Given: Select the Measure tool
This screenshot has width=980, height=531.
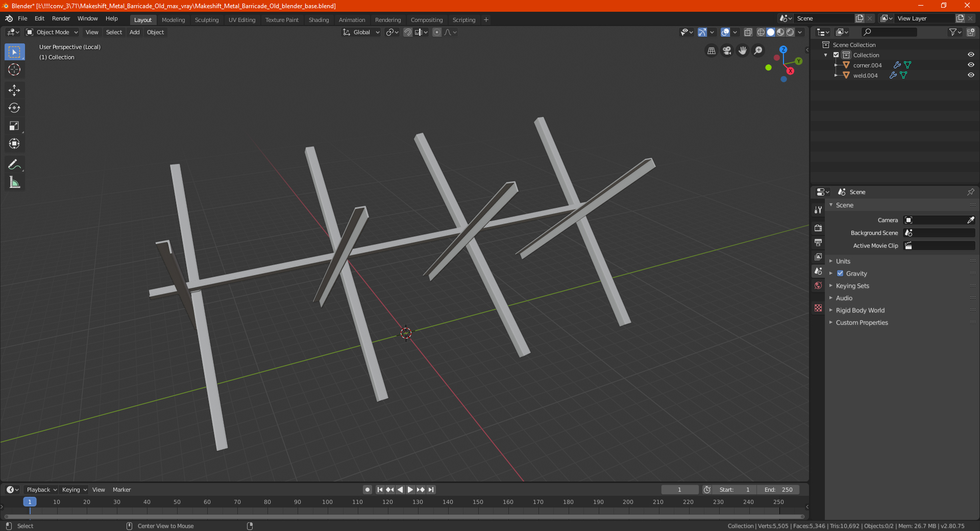Looking at the screenshot, I should pos(14,182).
